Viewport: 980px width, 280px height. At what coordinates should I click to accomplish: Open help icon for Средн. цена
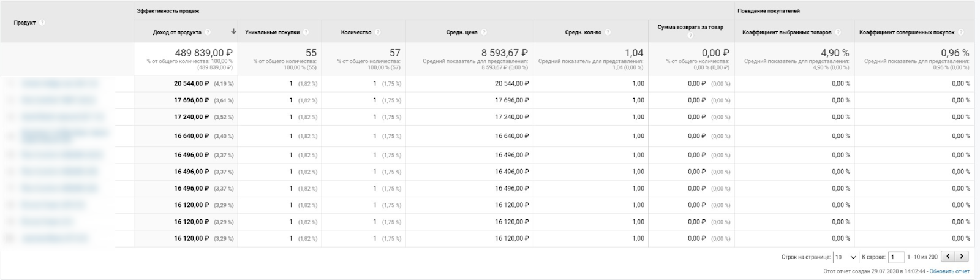(484, 32)
